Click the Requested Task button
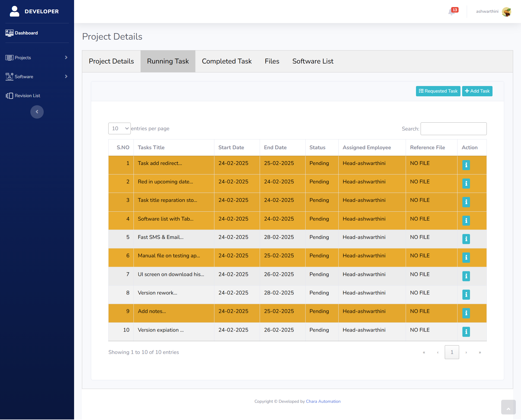521x420 pixels. point(438,91)
